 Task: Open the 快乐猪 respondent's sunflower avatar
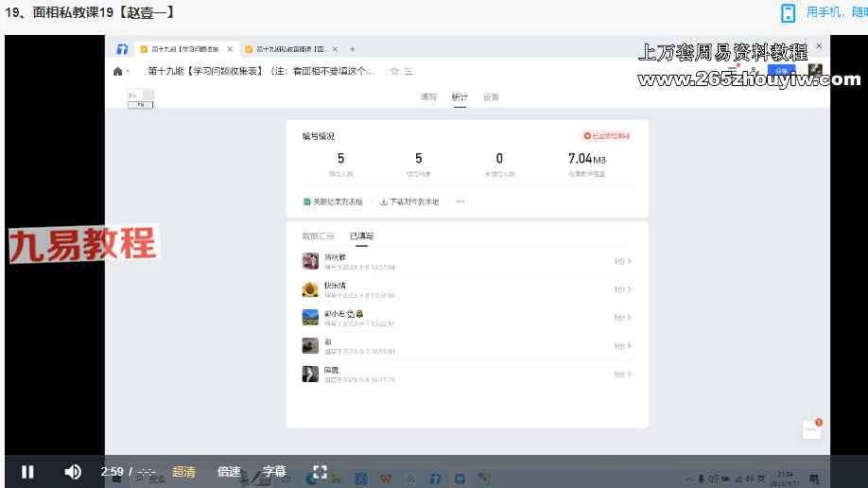tap(310, 289)
